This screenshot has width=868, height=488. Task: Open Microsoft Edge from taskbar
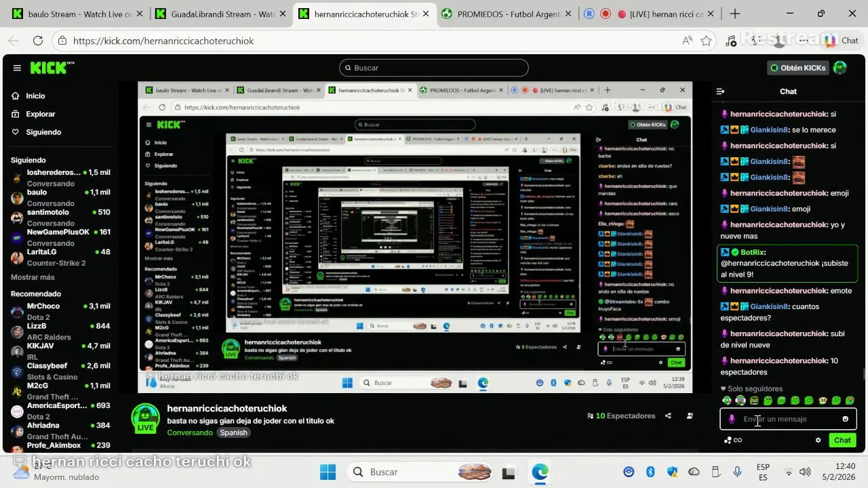pos(540,472)
